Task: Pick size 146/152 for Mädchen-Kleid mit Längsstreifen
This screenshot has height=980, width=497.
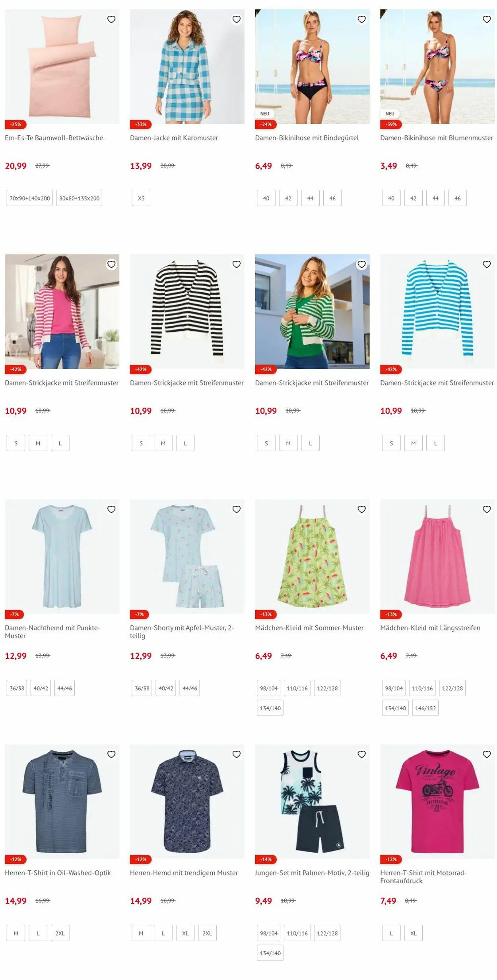Action: tap(425, 708)
